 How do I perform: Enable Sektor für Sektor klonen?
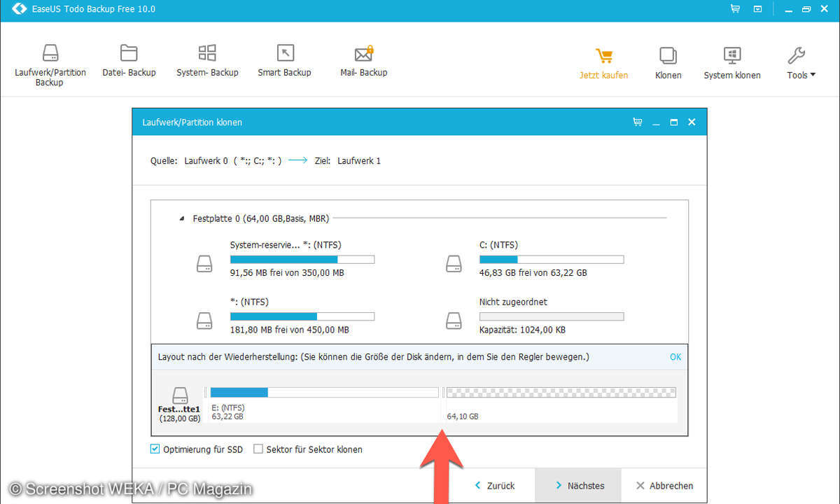258,449
